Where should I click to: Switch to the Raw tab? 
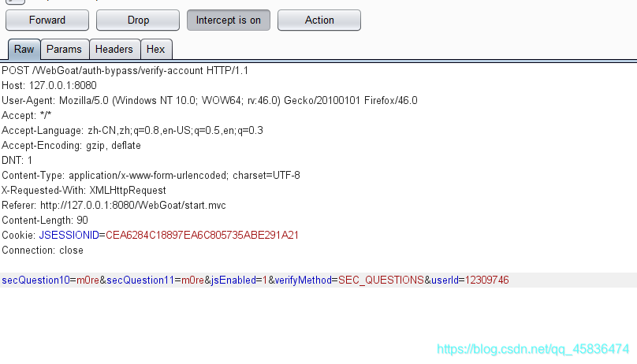click(x=24, y=50)
